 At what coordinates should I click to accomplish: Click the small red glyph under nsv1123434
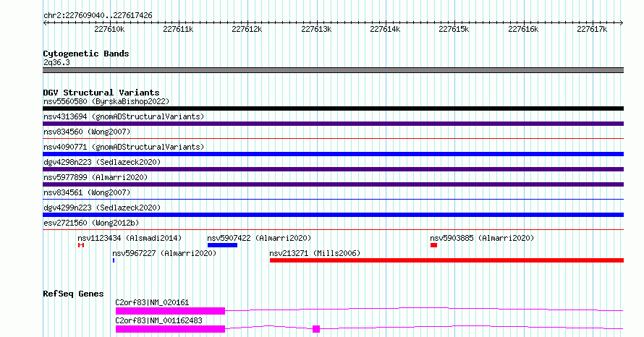(x=81, y=245)
